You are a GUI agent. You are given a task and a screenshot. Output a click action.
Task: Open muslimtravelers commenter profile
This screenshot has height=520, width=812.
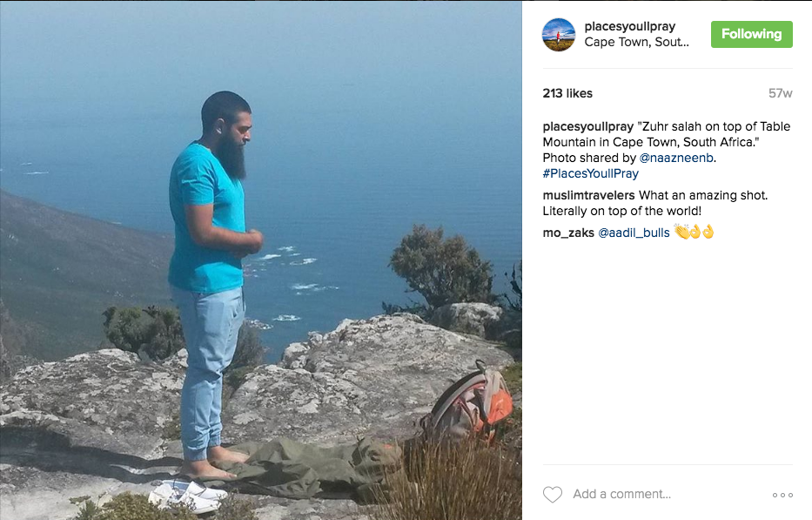(588, 195)
